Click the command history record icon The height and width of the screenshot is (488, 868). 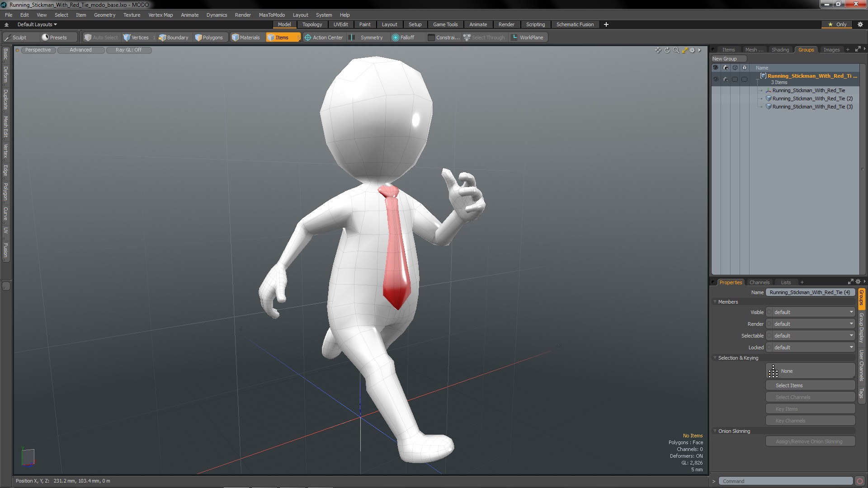[x=860, y=481]
